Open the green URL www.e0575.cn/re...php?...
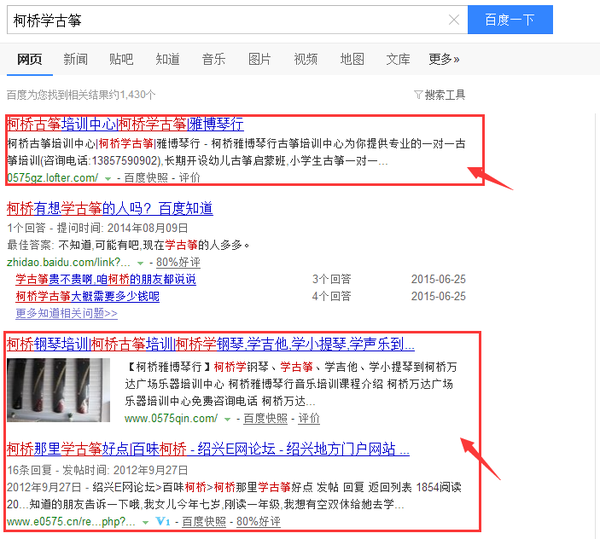 click(x=71, y=521)
